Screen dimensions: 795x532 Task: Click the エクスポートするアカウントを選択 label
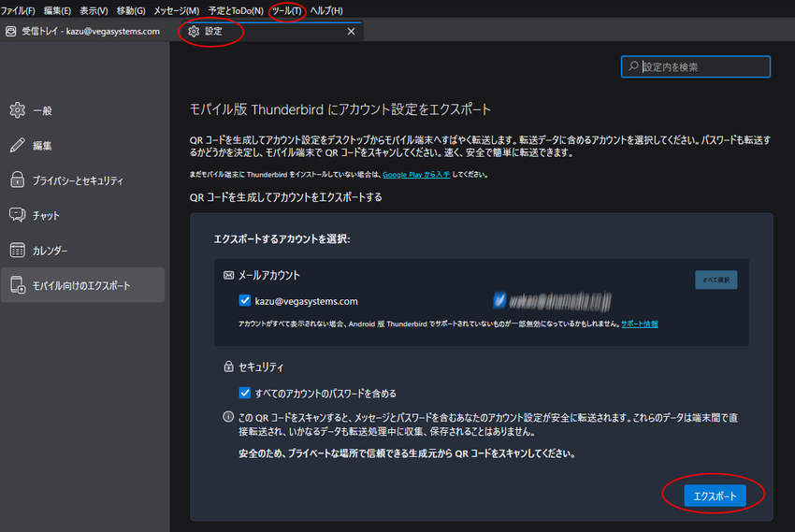coord(282,238)
